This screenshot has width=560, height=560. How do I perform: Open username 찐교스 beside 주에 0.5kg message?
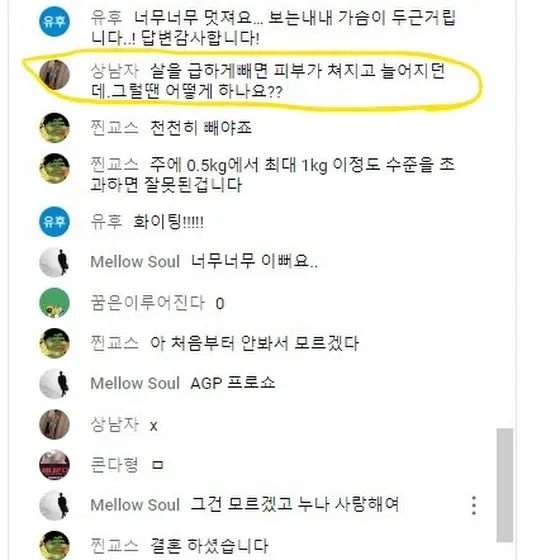[x=114, y=165]
